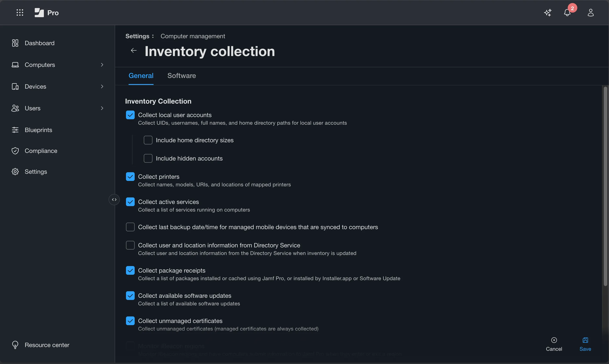
Task: Enable Include hidden accounts
Action: click(x=148, y=159)
